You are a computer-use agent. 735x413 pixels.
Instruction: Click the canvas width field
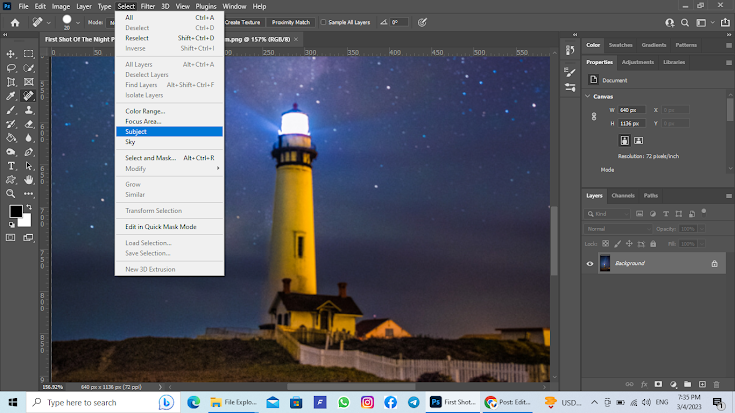click(x=631, y=110)
